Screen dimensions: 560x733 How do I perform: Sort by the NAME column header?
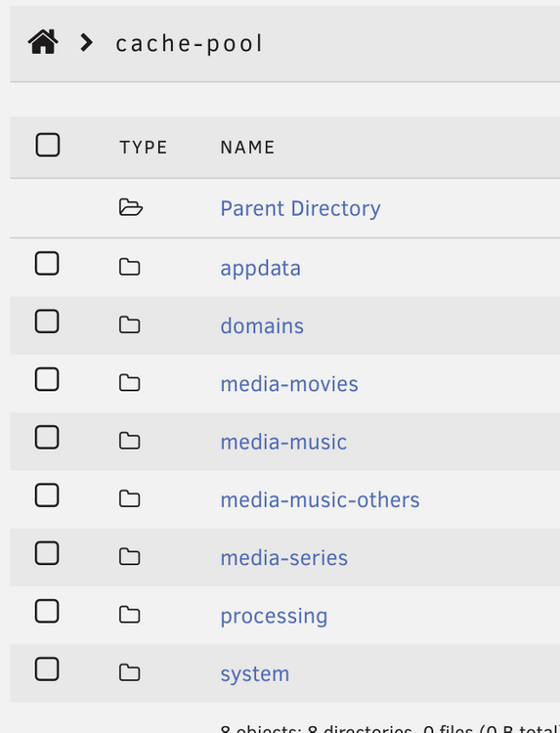click(x=247, y=148)
